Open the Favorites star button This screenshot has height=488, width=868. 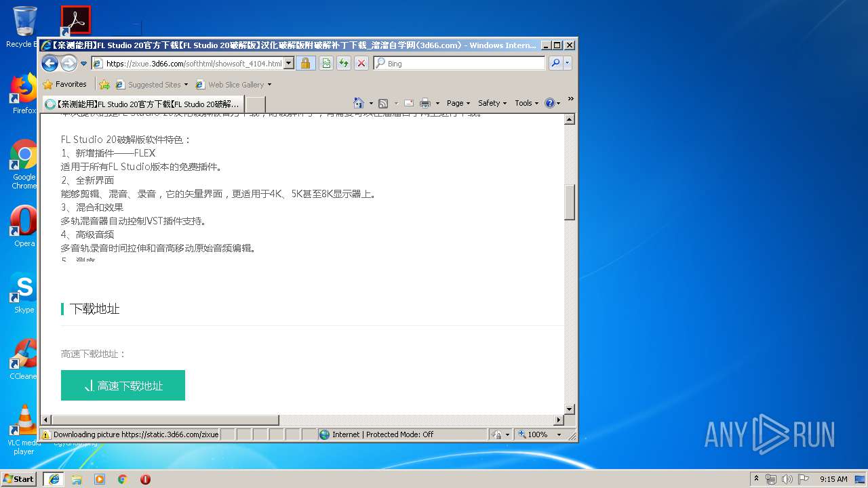[64, 85]
